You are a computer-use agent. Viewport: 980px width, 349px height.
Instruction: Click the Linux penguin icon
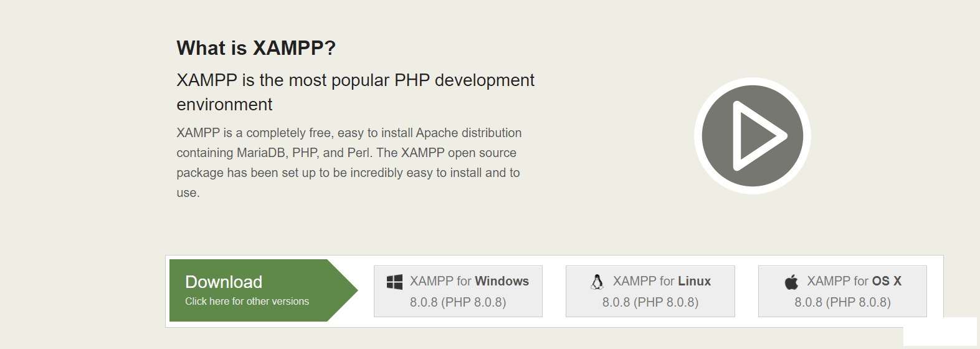tap(597, 282)
